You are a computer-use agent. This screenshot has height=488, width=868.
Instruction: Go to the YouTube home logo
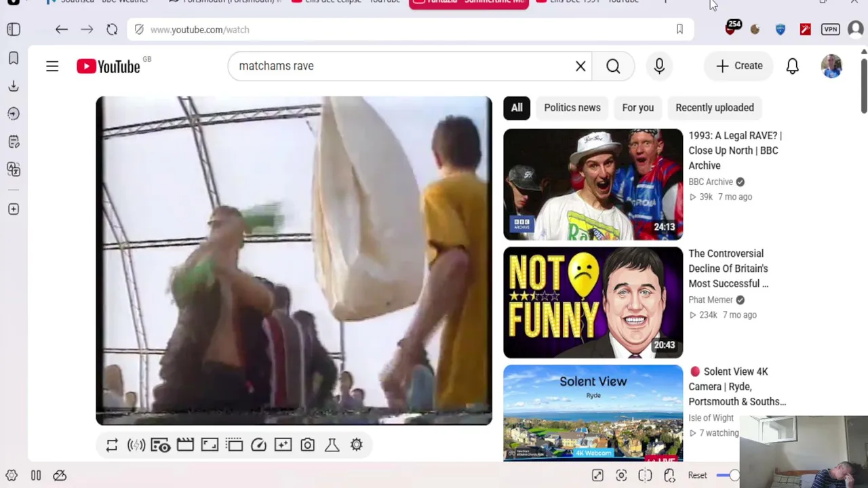tap(108, 66)
